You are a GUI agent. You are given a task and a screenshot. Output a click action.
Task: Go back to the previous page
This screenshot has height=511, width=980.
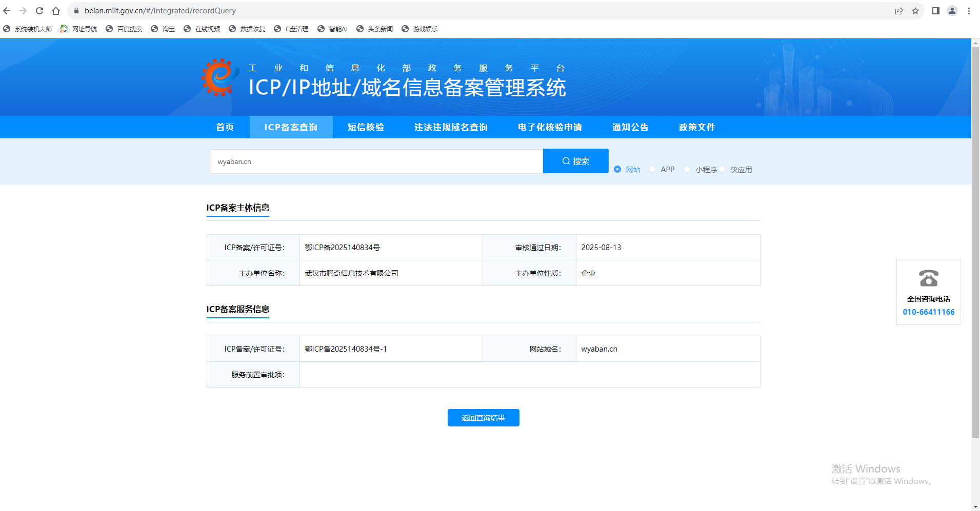pyautogui.click(x=7, y=11)
